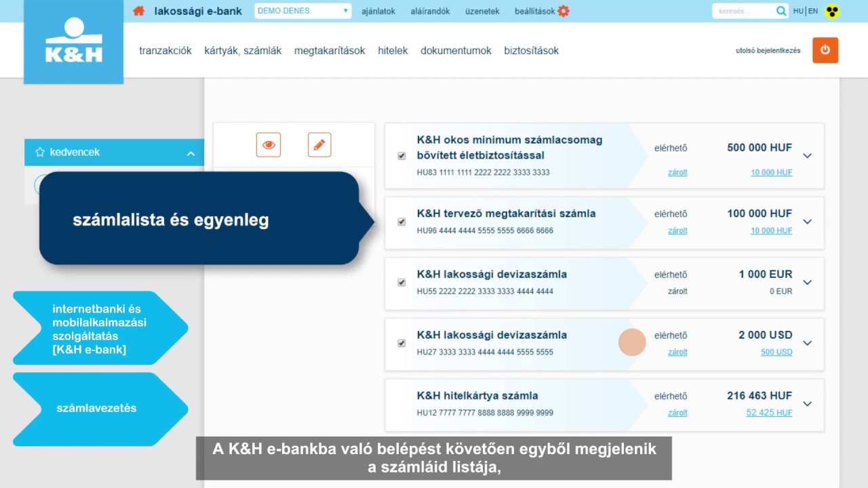This screenshot has height=488, width=868.
Task: Click IBAN HU55 2222 2222 3333 3333 4444 4444
Action: [485, 291]
